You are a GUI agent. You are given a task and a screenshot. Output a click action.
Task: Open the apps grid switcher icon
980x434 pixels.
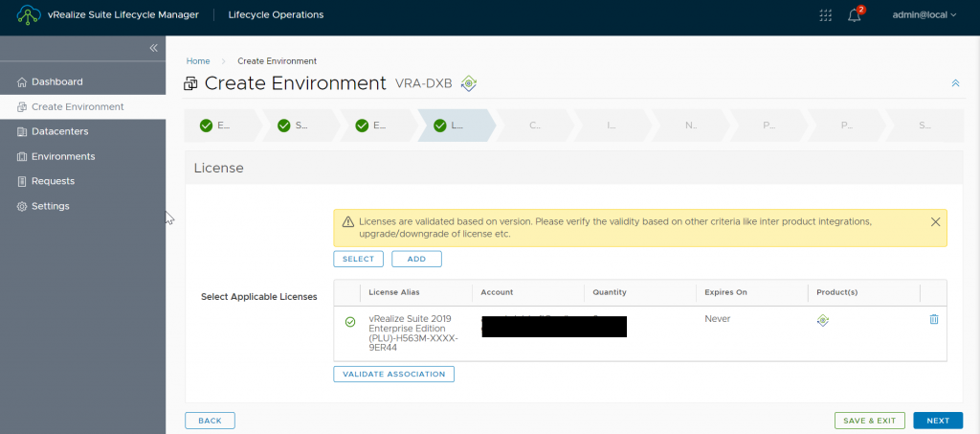[825, 15]
